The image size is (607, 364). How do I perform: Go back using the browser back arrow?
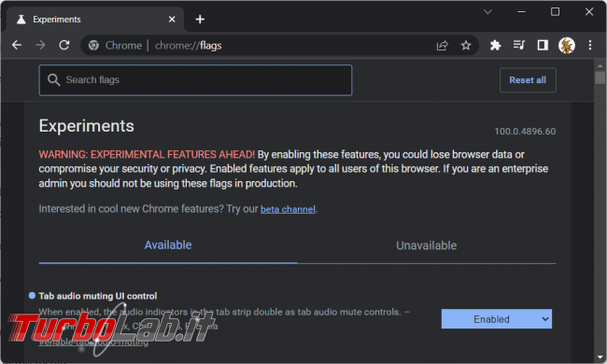point(17,45)
